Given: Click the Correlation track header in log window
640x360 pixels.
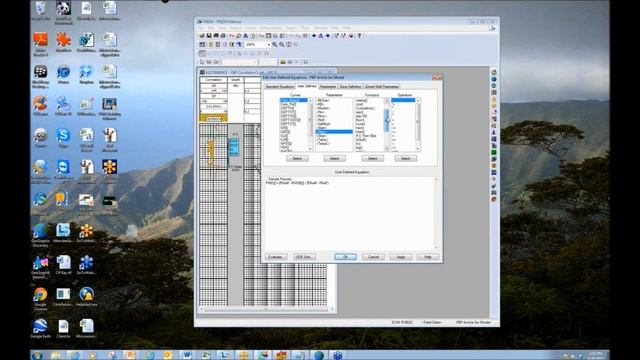Looking at the screenshot, I should pyautogui.click(x=213, y=80).
